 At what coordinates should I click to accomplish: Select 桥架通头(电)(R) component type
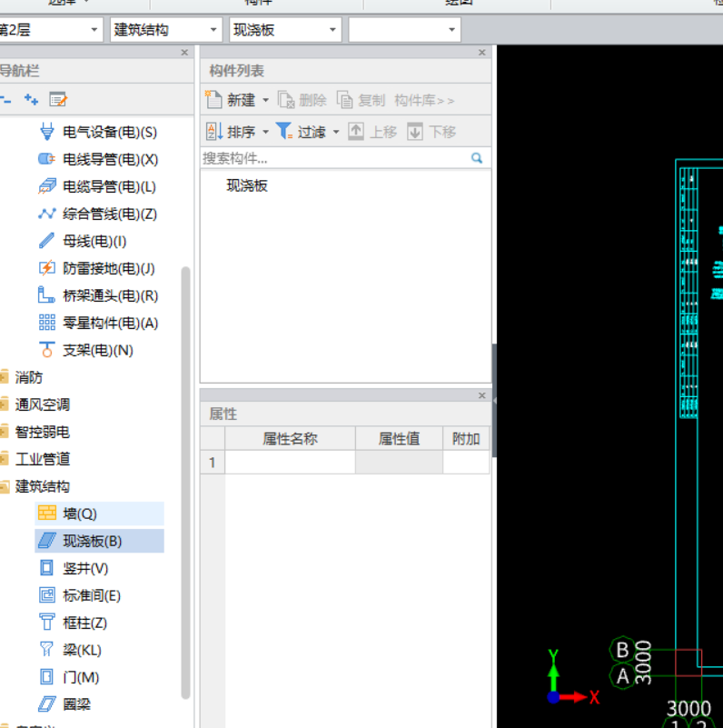coord(98,295)
